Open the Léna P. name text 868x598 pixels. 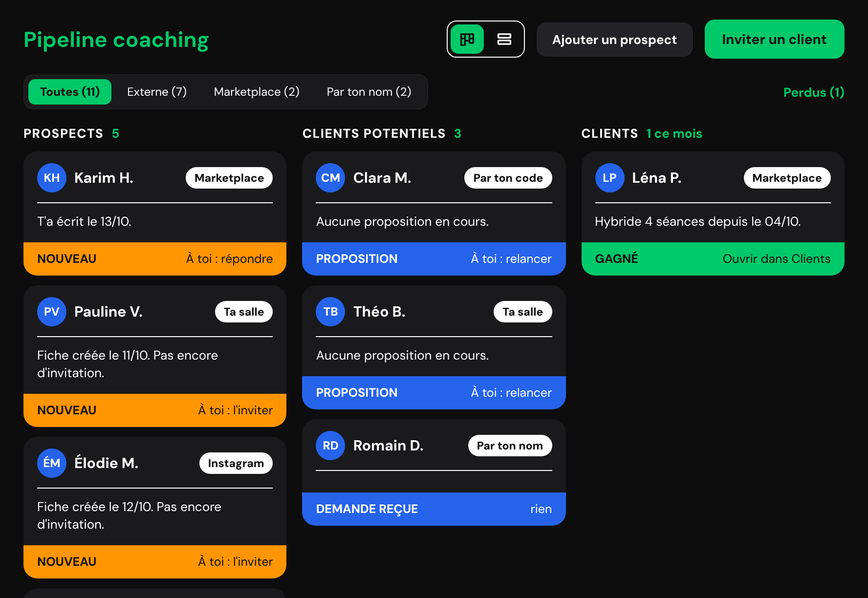coord(656,178)
